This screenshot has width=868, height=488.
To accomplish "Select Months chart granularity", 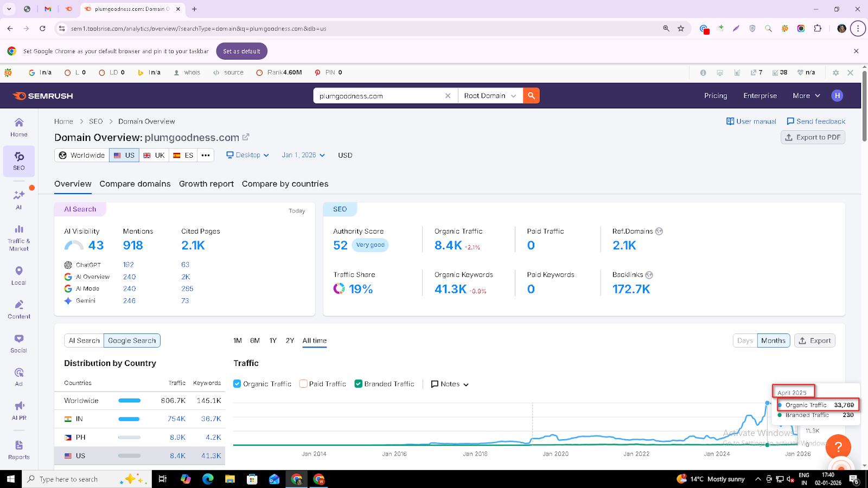I will click(x=773, y=341).
